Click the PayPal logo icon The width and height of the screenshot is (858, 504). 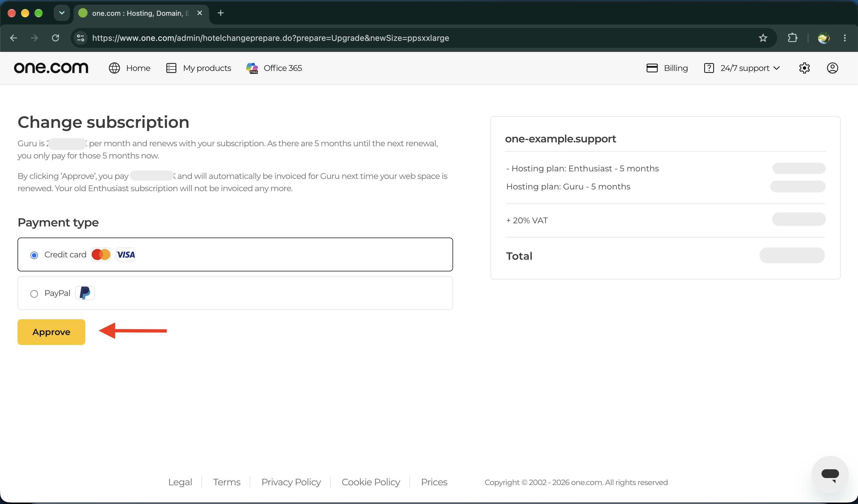click(85, 293)
